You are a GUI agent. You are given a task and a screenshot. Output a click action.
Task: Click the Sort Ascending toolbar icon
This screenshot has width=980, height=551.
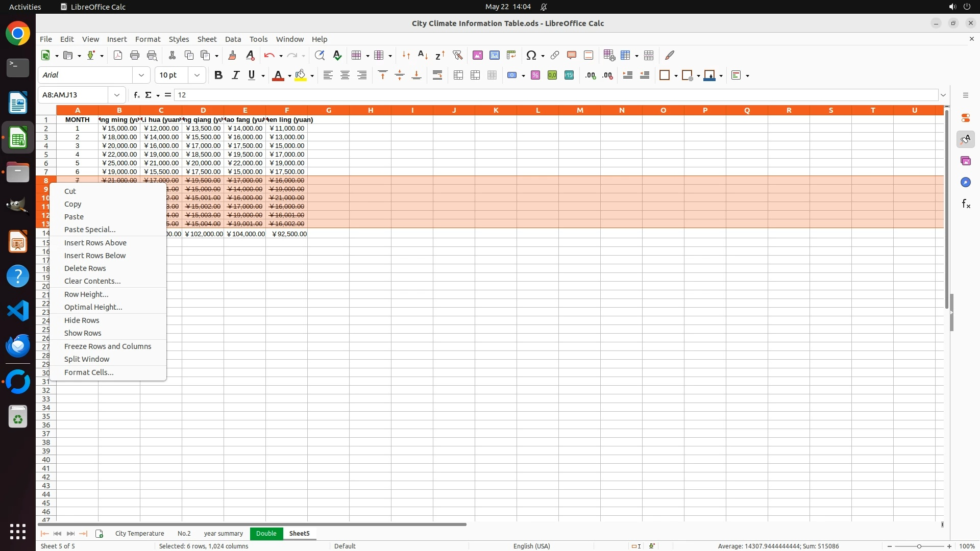423,55
